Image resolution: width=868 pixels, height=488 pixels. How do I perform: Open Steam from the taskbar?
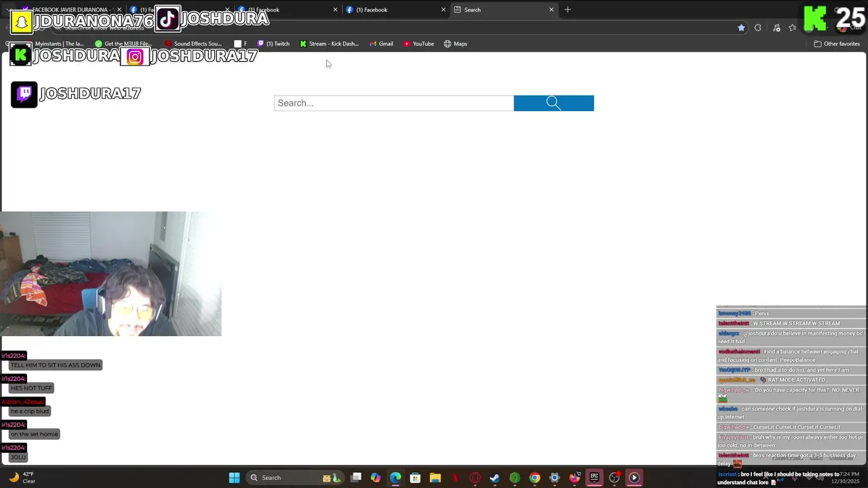pyautogui.click(x=494, y=478)
